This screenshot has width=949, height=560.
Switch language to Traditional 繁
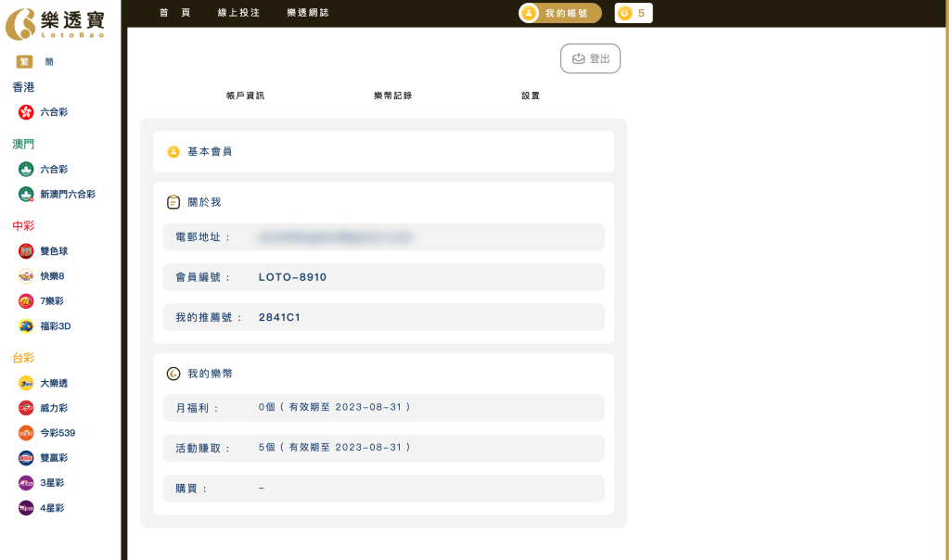(x=24, y=62)
